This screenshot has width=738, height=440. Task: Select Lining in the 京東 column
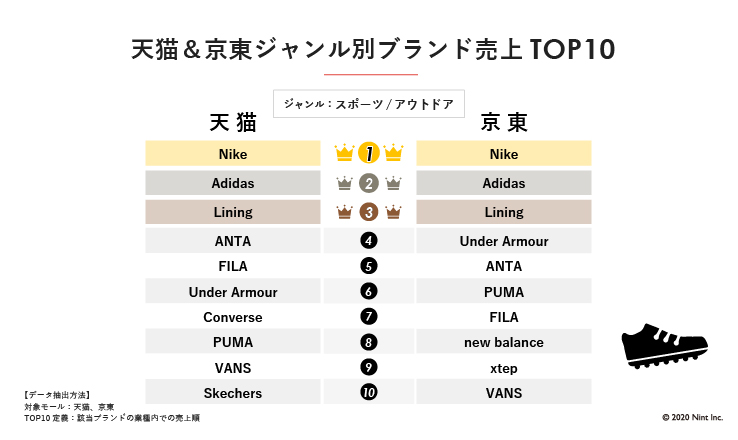504,212
